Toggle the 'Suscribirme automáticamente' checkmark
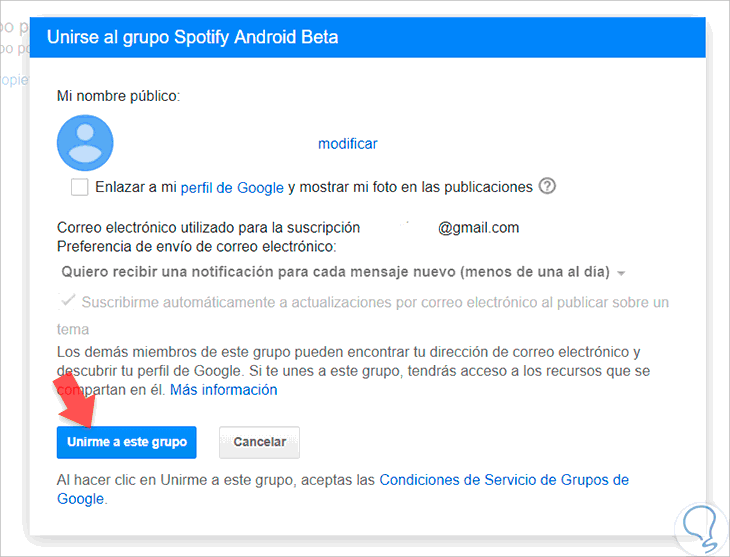This screenshot has width=730, height=557. click(x=68, y=300)
